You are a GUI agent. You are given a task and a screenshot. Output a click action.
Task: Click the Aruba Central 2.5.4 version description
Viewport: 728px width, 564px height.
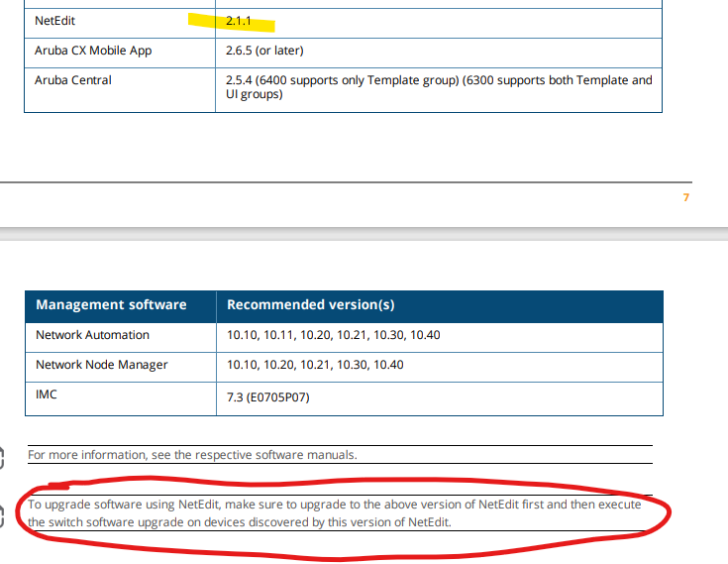coord(439,87)
